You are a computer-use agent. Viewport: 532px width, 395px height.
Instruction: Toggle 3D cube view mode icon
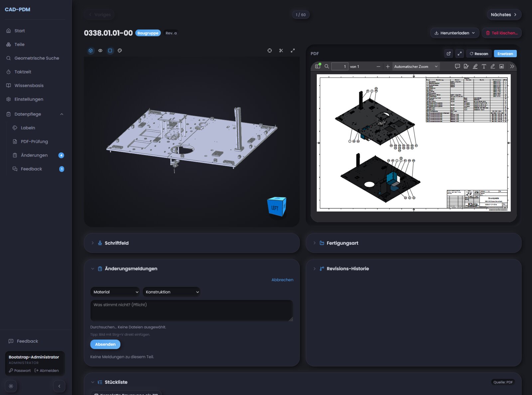90,51
